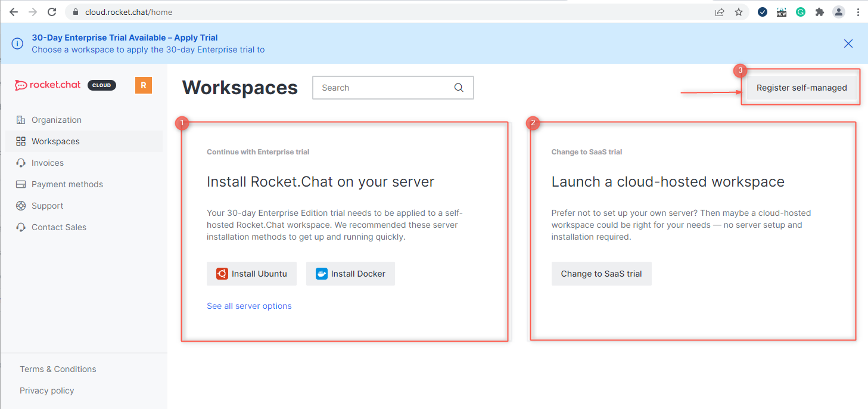Image resolution: width=868 pixels, height=409 pixels.
Task: Open Contact Sales in sidebar
Action: [x=84, y=227]
